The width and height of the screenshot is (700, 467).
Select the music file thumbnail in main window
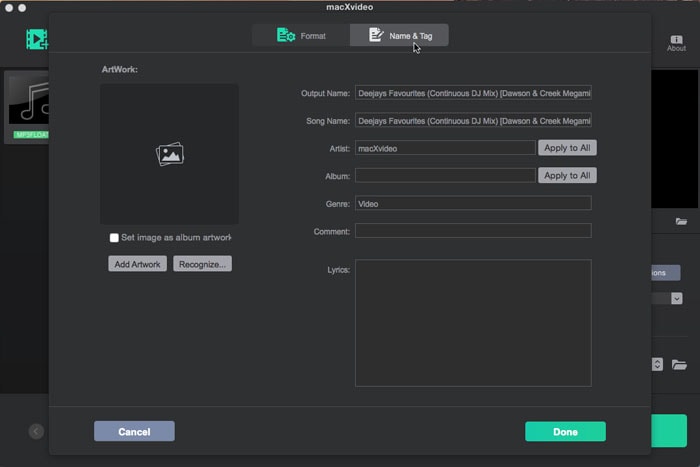[28, 106]
